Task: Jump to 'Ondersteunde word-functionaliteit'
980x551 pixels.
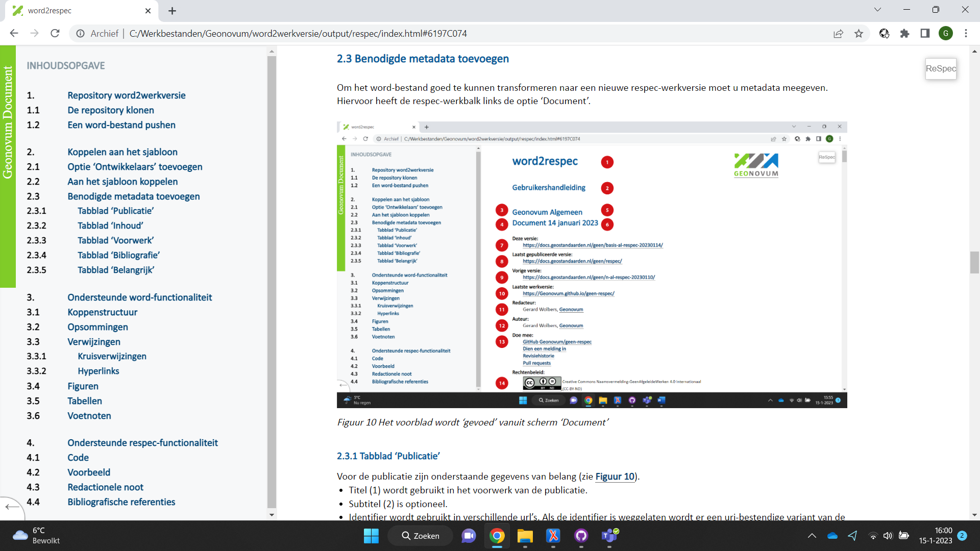Action: click(140, 297)
